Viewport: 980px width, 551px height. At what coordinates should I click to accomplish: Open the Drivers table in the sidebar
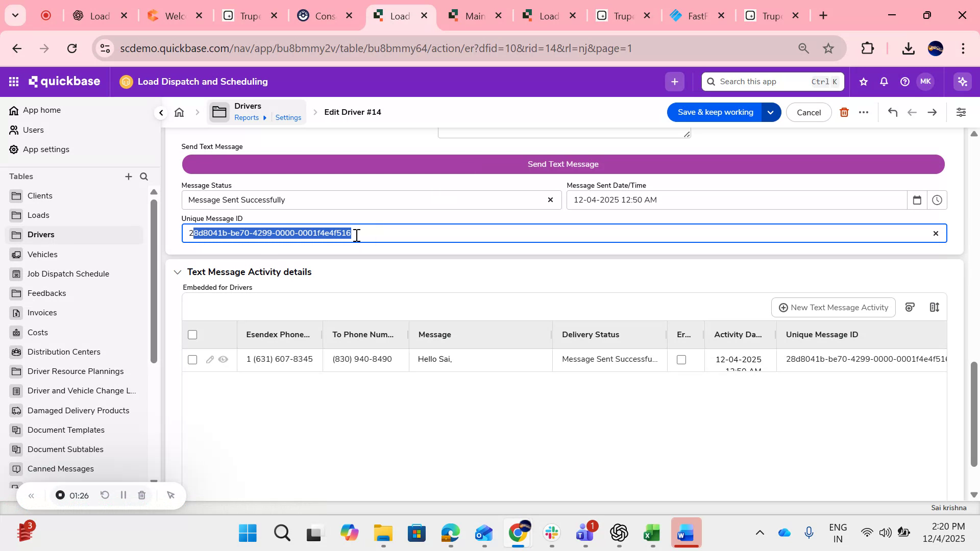(x=41, y=234)
